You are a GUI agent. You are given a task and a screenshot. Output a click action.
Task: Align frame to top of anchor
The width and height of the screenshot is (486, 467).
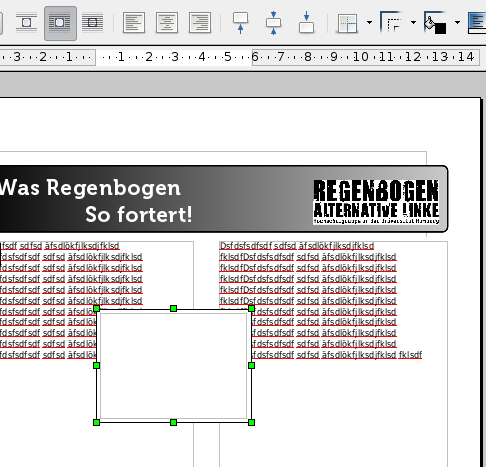point(241,23)
